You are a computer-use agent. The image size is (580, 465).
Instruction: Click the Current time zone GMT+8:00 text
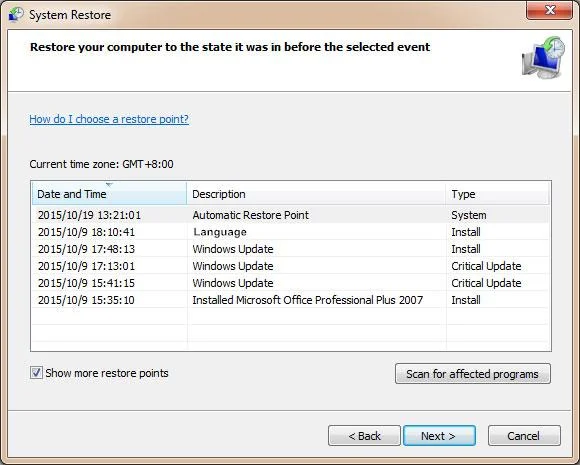coord(101,164)
